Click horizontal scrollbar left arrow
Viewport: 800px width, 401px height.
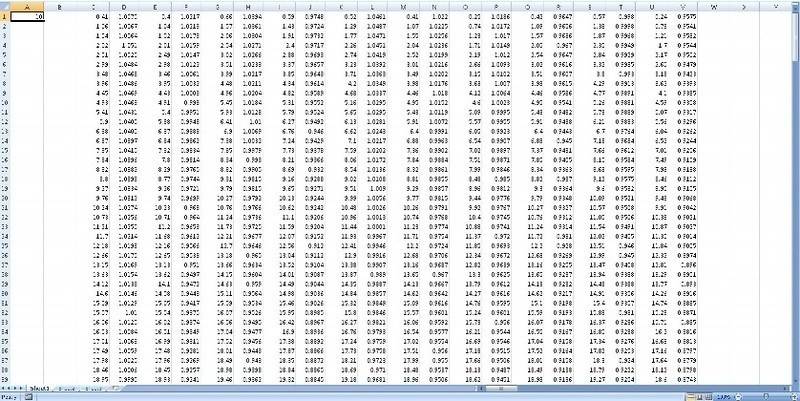point(481,389)
